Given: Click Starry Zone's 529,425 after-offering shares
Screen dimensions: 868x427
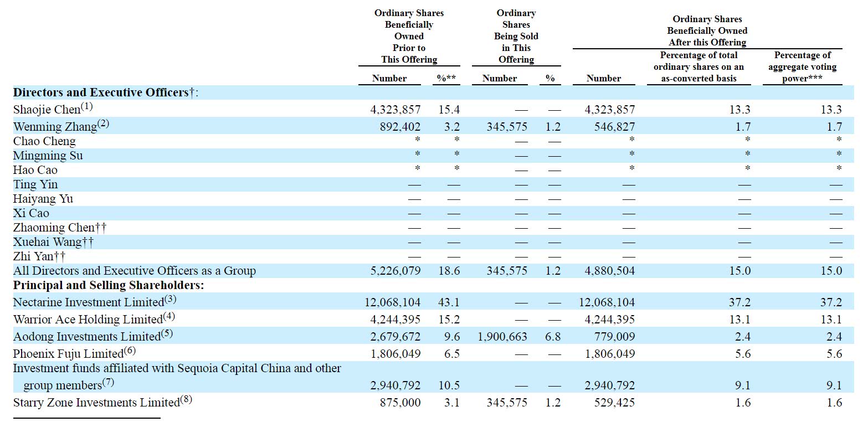Looking at the screenshot, I should click(x=614, y=403).
